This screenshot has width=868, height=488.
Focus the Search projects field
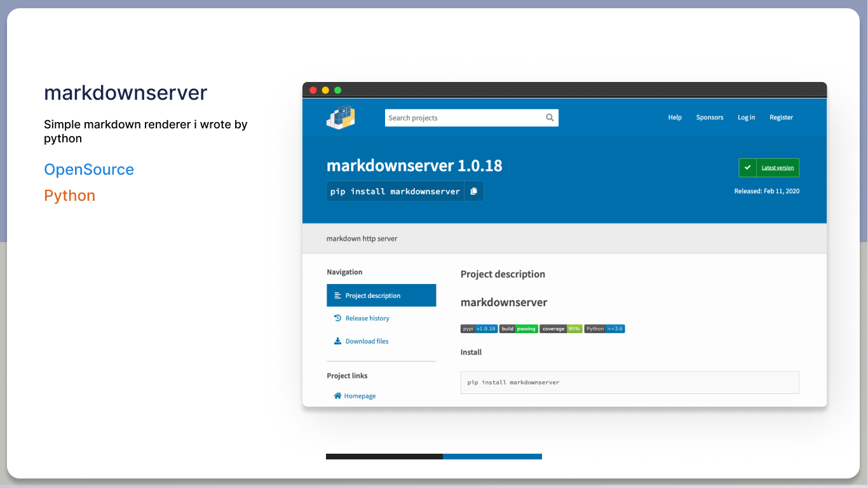point(471,118)
